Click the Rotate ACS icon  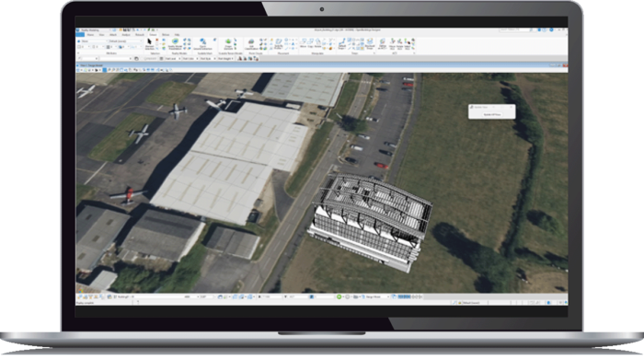click(x=399, y=43)
